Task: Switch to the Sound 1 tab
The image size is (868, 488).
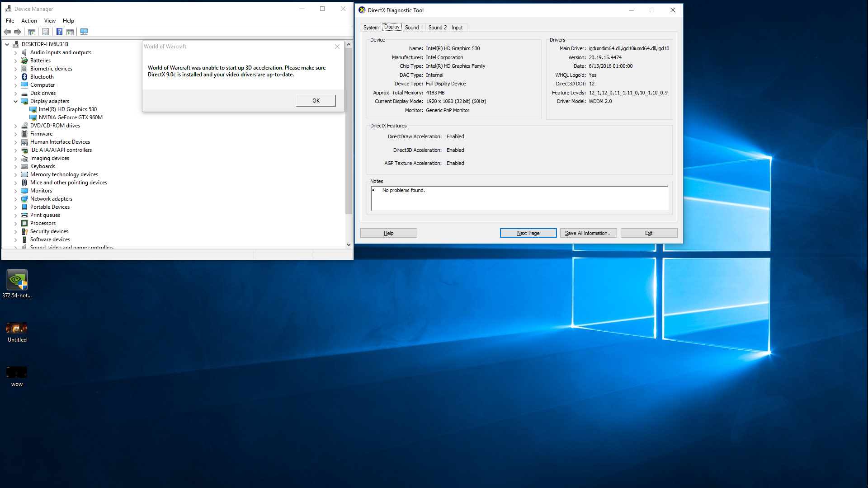Action: [x=414, y=28]
